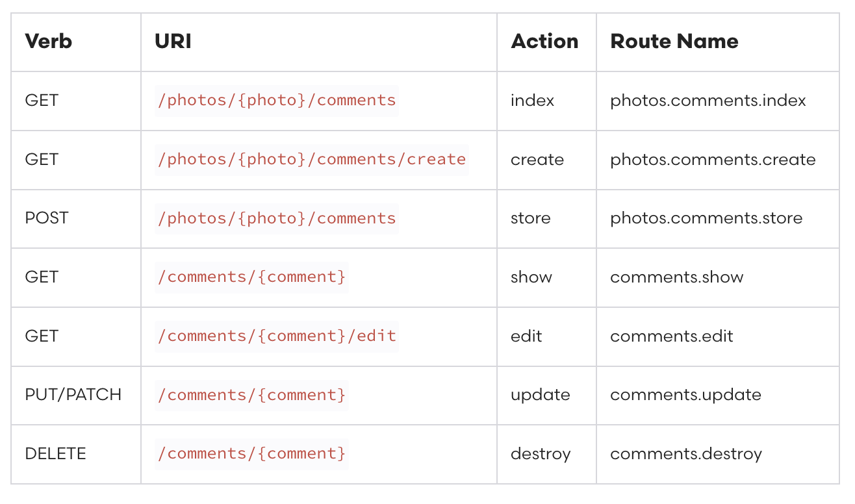The image size is (855, 504).
Task: Select the comments.edit route name
Action: click(672, 336)
